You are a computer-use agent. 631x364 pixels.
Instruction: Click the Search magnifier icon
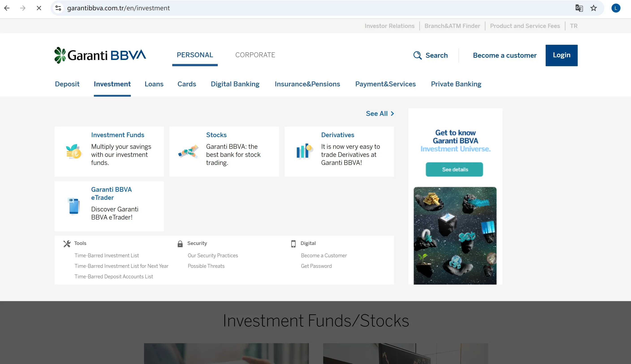coord(417,55)
